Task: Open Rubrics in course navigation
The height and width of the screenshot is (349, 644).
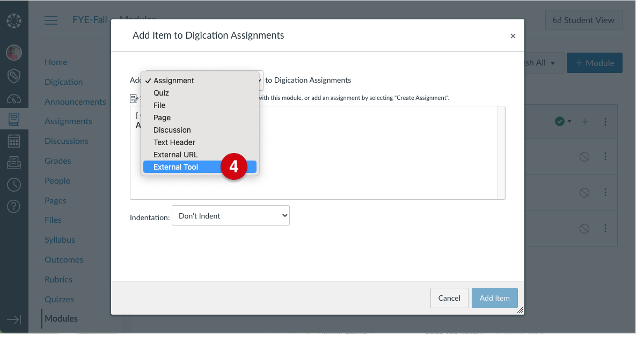Action: click(58, 279)
